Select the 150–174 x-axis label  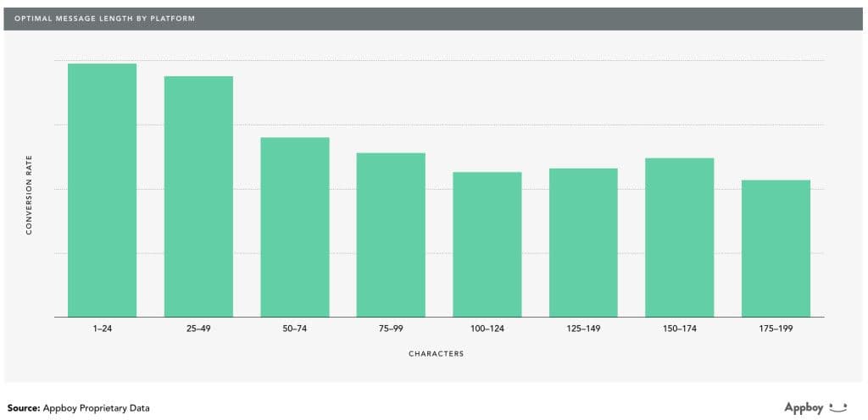pyautogui.click(x=679, y=328)
